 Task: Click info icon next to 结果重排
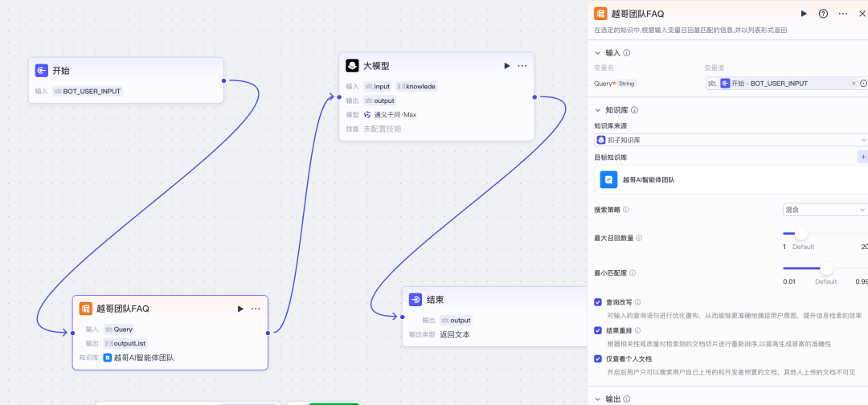click(x=637, y=330)
